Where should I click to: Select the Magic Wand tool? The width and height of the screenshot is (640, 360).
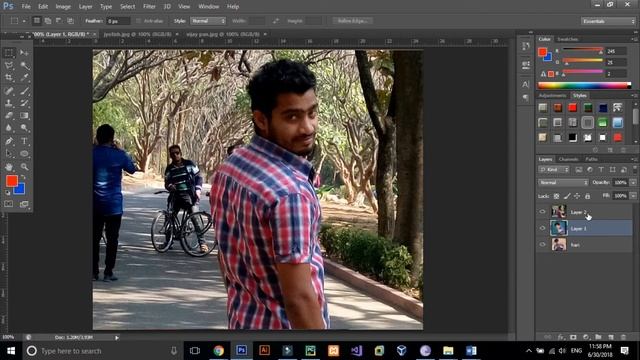[x=24, y=66]
